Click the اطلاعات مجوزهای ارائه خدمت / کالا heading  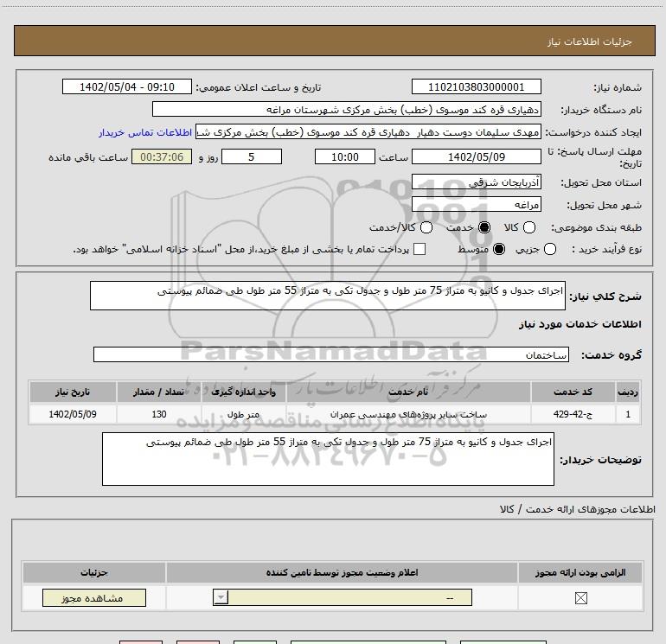(577, 509)
